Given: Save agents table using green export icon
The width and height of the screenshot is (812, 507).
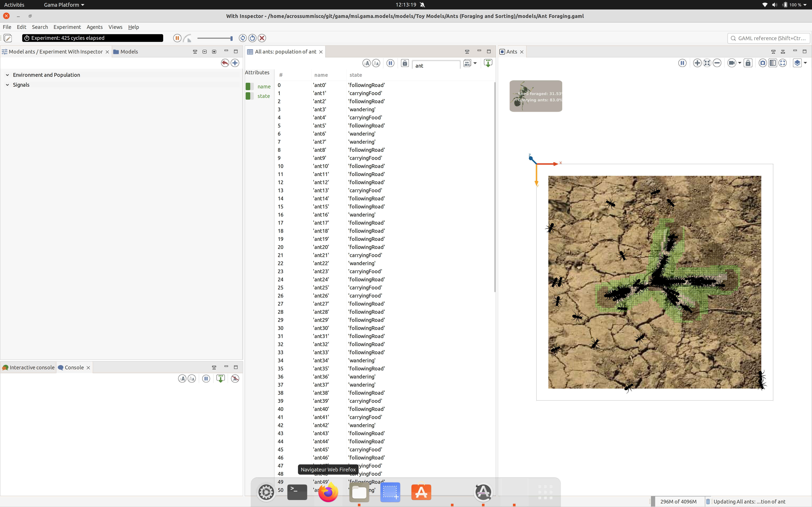Looking at the screenshot, I should (x=488, y=63).
